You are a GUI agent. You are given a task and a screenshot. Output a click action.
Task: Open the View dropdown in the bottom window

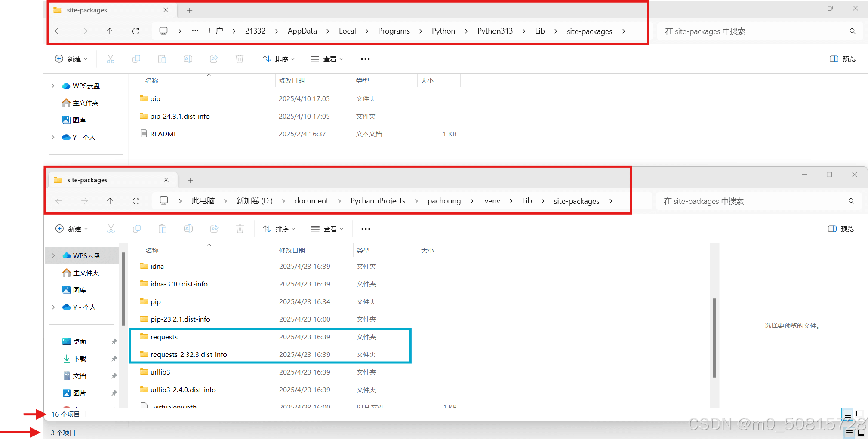pos(327,229)
